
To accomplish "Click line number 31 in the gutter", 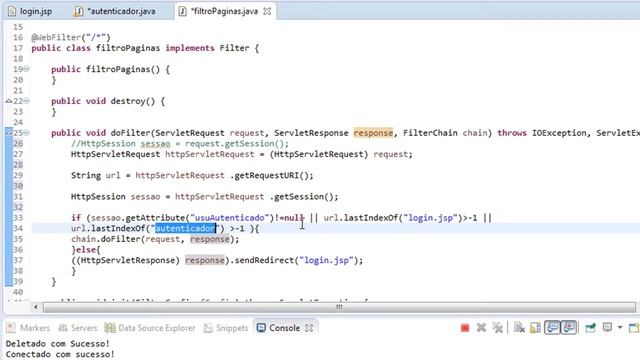I will click(x=18, y=197).
